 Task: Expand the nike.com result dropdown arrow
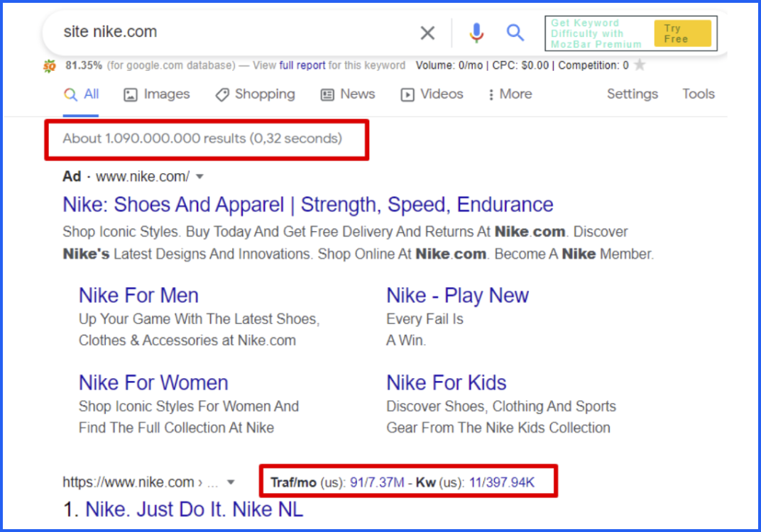[231, 483]
